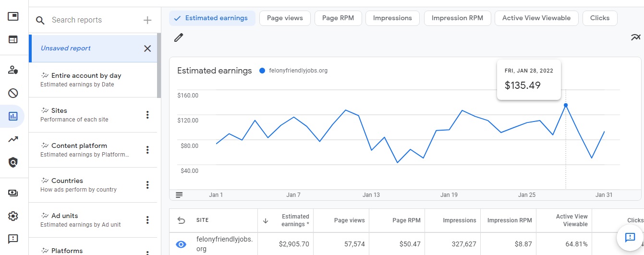Open the Ads overview sidebar icon

coord(13,17)
